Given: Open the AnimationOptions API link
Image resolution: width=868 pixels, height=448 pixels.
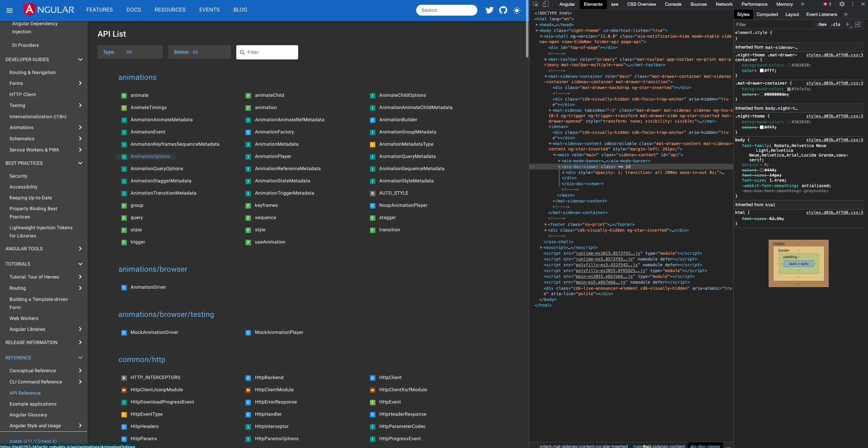Looking at the screenshot, I should pos(150,156).
